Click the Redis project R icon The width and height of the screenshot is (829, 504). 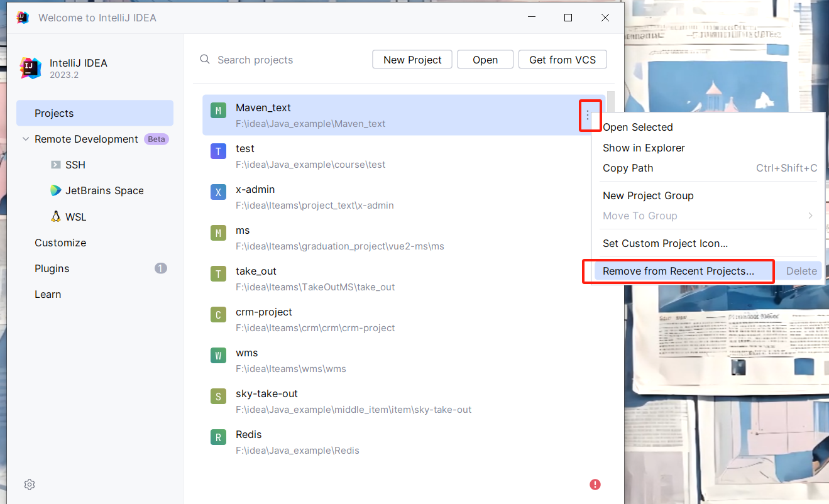(x=218, y=437)
